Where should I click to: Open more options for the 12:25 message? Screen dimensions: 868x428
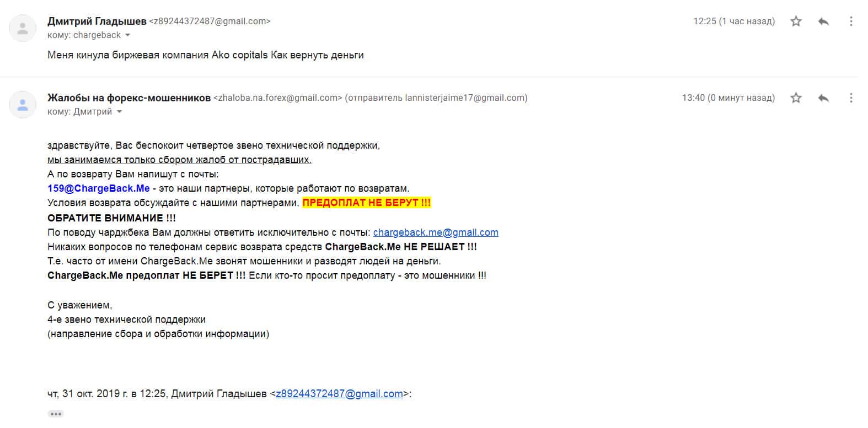pos(851,21)
